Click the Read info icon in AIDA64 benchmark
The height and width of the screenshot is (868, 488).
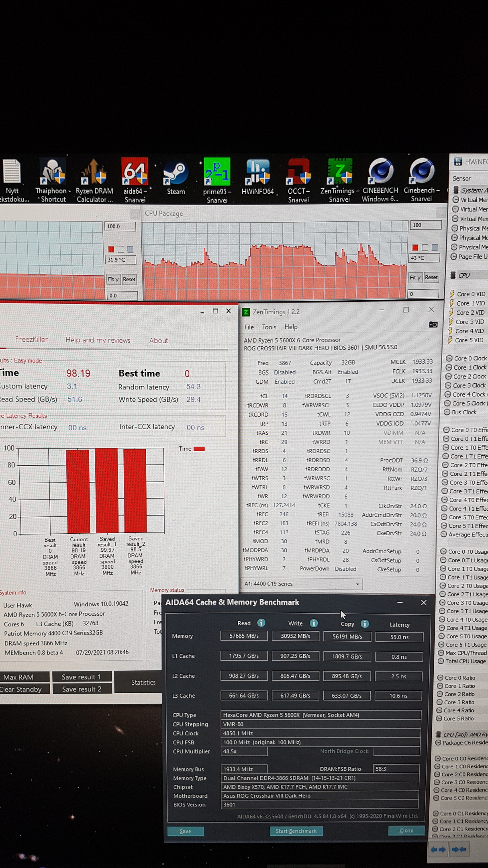click(x=261, y=623)
